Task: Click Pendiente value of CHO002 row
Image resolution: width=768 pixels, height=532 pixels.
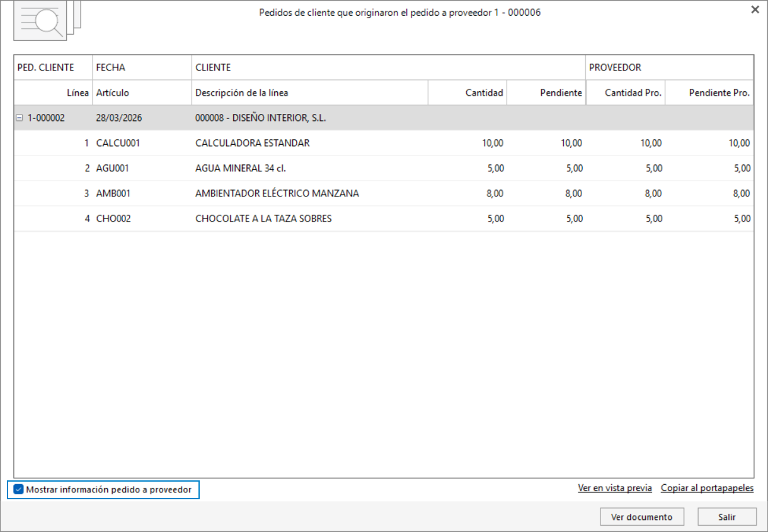Action: tap(574, 218)
